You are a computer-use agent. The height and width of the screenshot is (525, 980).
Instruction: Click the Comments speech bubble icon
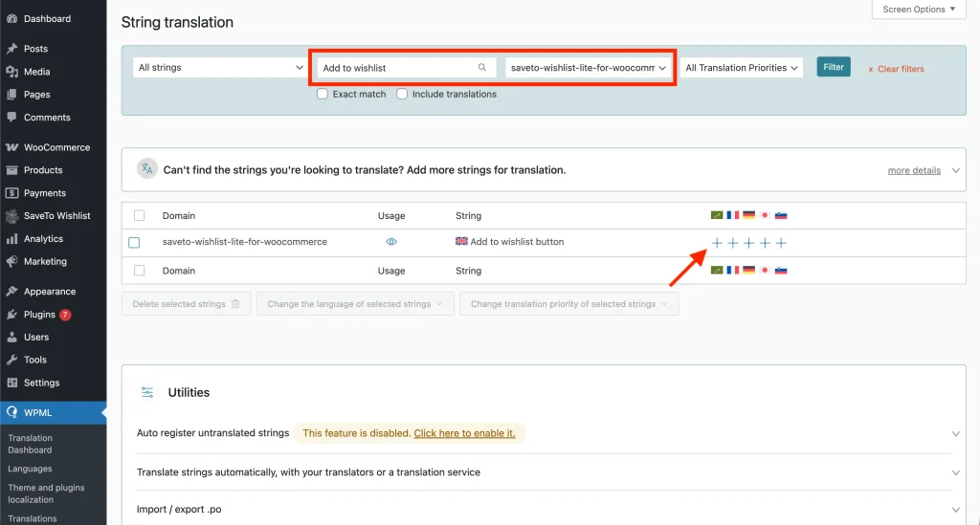[11, 118]
